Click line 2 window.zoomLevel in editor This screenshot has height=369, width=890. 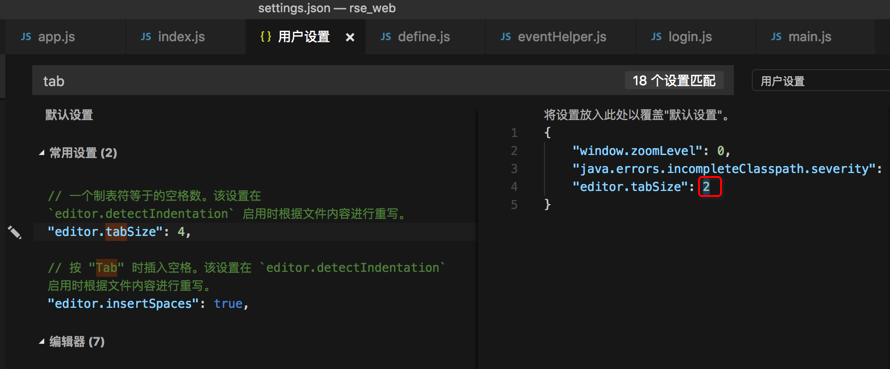pos(650,151)
